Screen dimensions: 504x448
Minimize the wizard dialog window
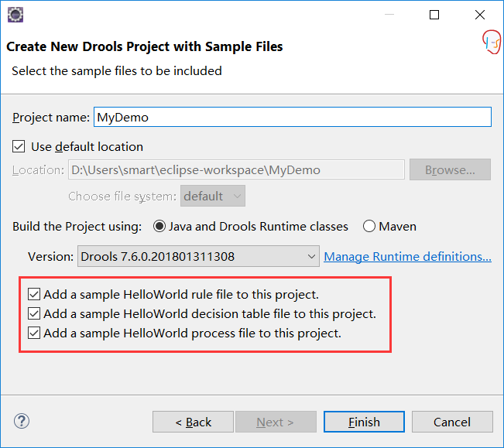389,15
